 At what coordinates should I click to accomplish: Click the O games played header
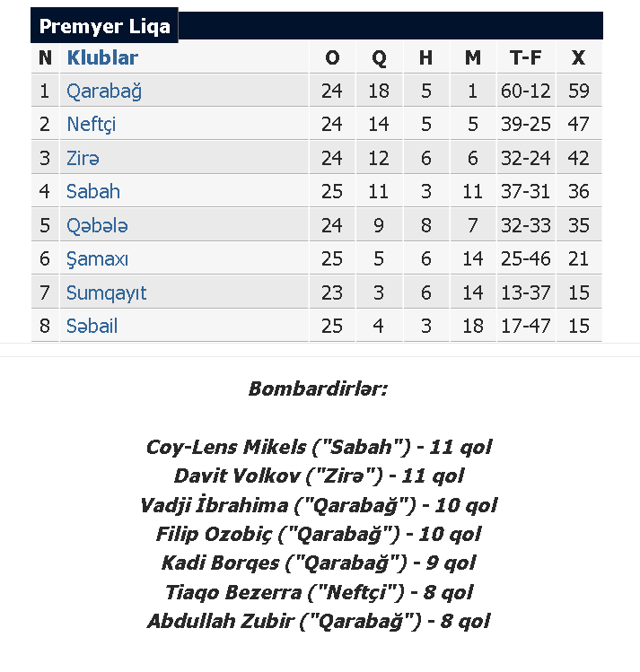(x=332, y=57)
